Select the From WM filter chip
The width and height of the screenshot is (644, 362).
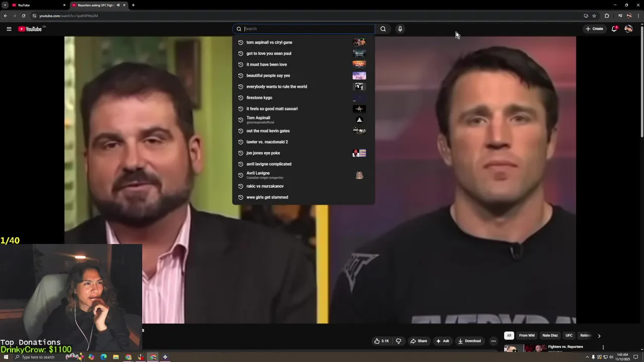(x=527, y=335)
